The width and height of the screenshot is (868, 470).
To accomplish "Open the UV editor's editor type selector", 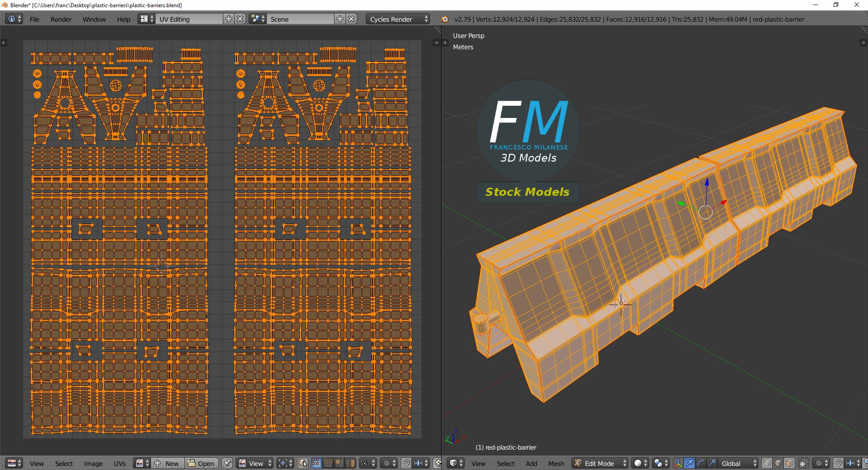I will click(x=14, y=463).
